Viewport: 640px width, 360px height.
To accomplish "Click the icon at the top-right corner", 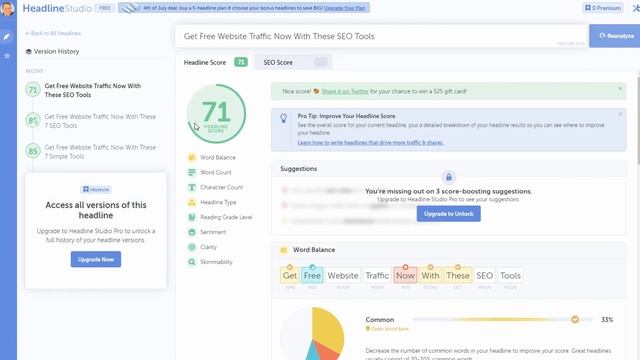I will pos(636,8).
